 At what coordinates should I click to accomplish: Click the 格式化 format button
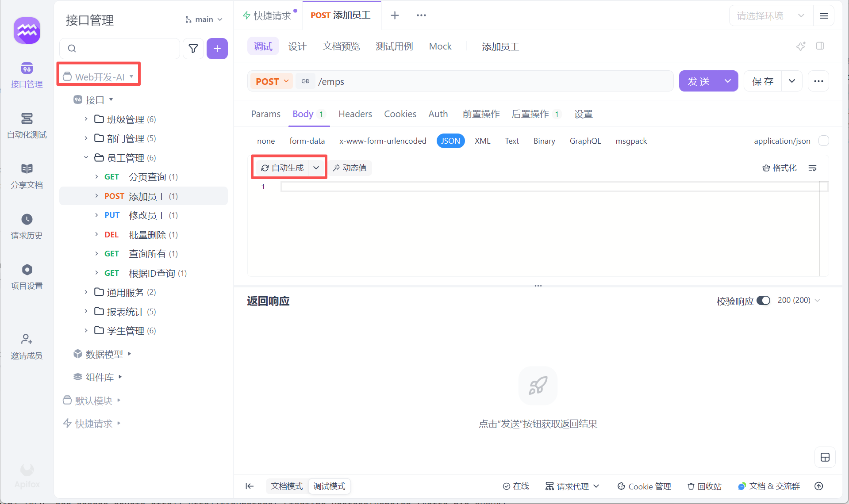pyautogui.click(x=780, y=168)
